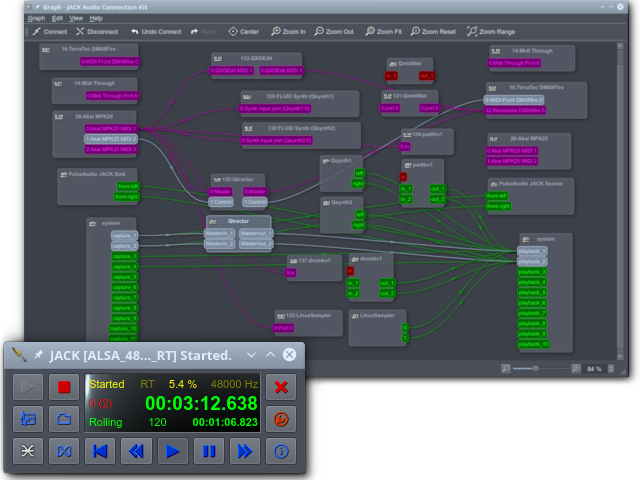Viewport: 640px width, 480px height.
Task: Select the capture_1 port on system
Action: point(124,236)
